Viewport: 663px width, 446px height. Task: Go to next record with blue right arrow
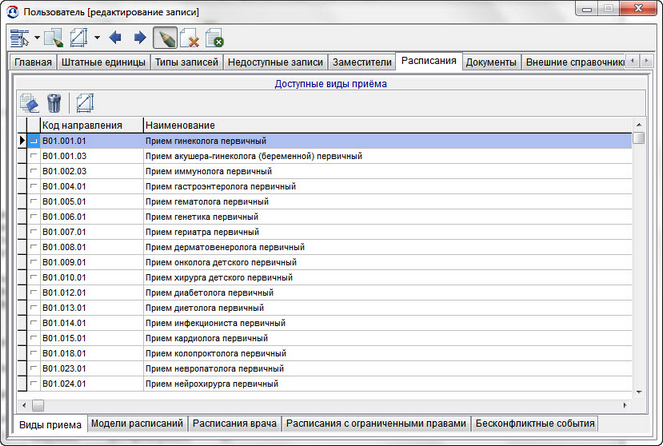point(140,38)
